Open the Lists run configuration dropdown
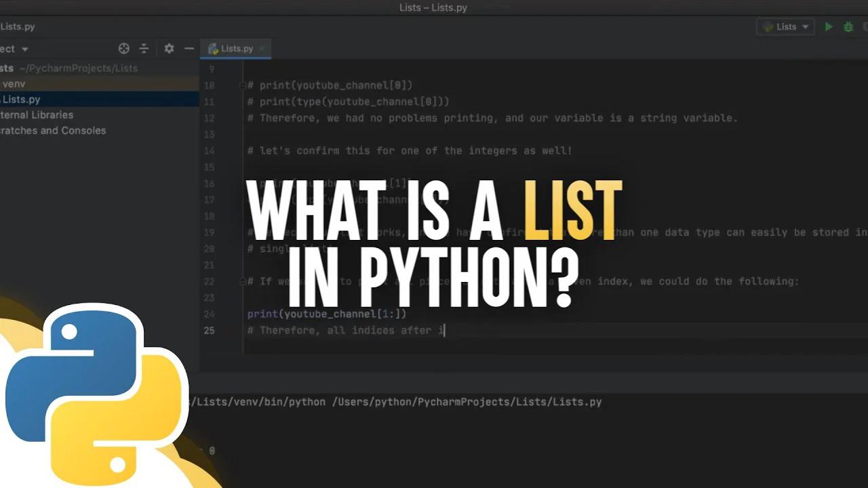 click(x=804, y=26)
